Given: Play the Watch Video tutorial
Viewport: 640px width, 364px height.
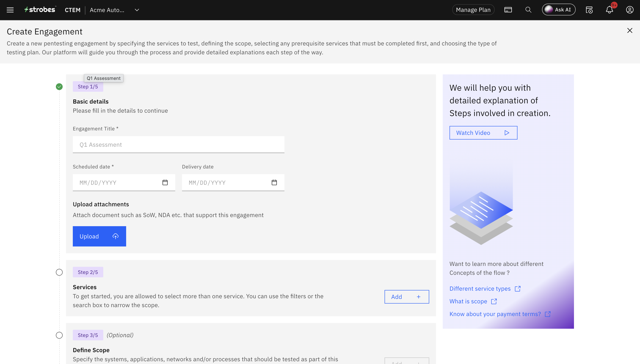Looking at the screenshot, I should [483, 133].
